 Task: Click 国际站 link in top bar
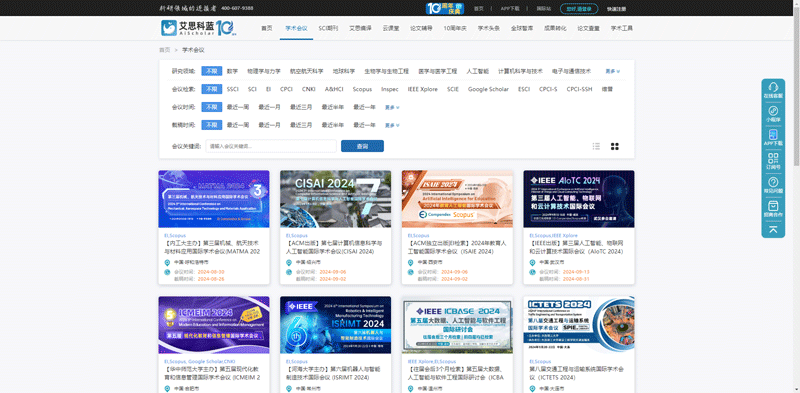543,9
